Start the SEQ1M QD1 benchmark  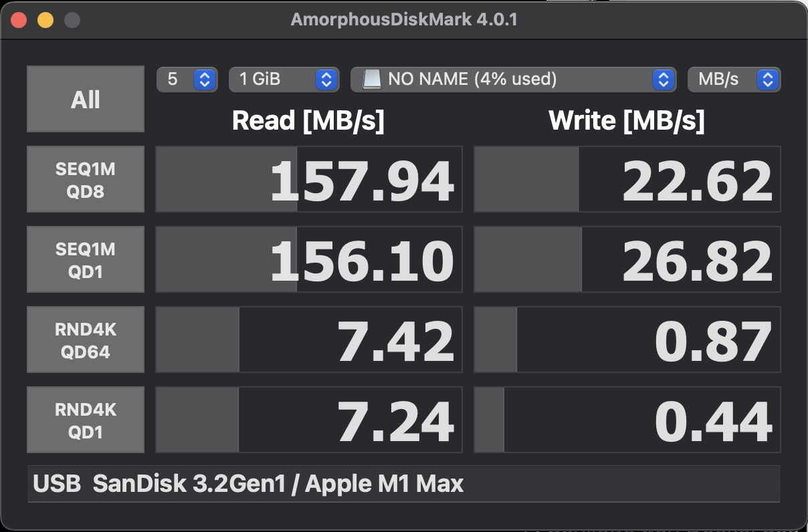click(x=86, y=259)
